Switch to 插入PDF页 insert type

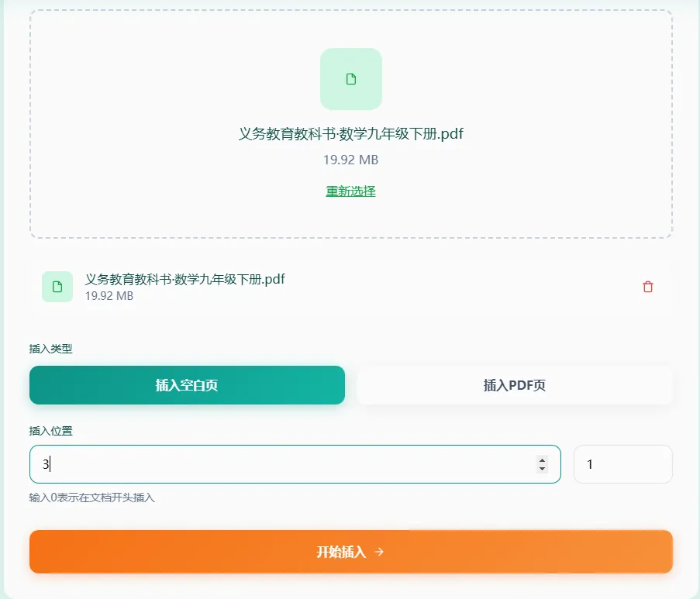tap(515, 385)
